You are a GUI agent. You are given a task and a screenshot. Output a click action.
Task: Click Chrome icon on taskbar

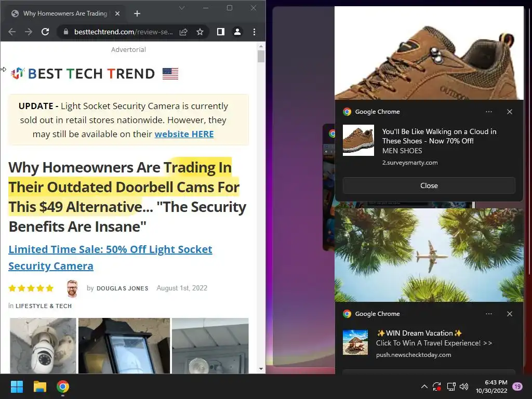(63, 387)
